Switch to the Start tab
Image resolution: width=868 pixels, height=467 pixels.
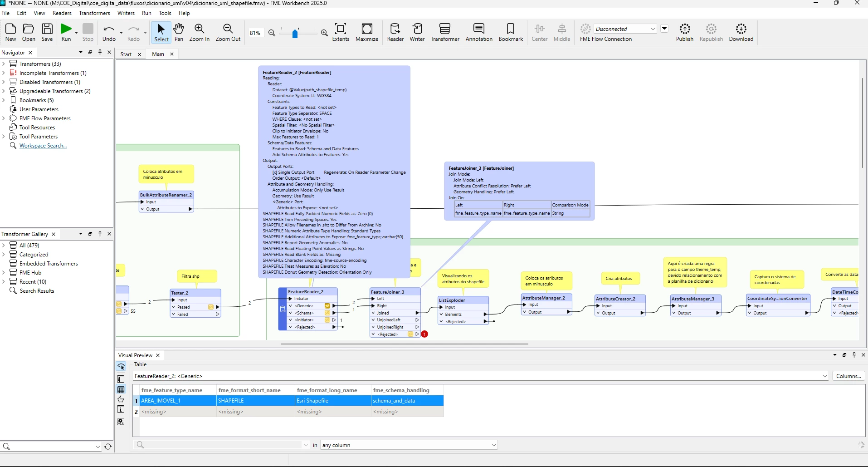[126, 54]
